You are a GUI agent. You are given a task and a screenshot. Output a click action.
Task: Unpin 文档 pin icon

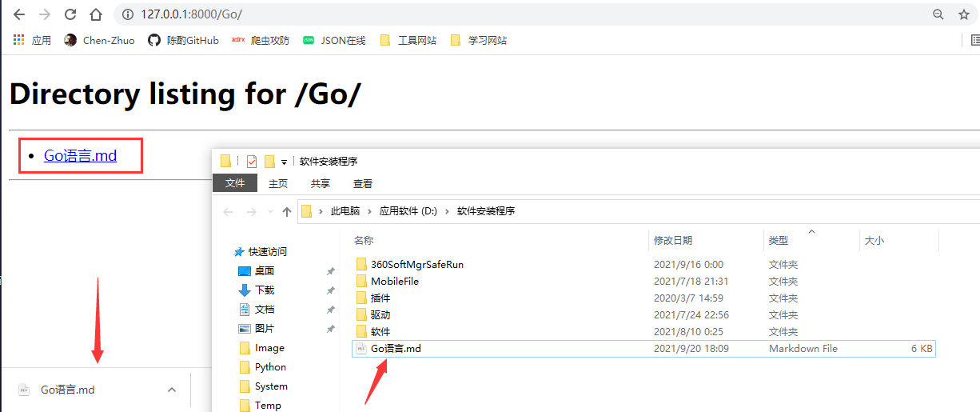pyautogui.click(x=330, y=310)
